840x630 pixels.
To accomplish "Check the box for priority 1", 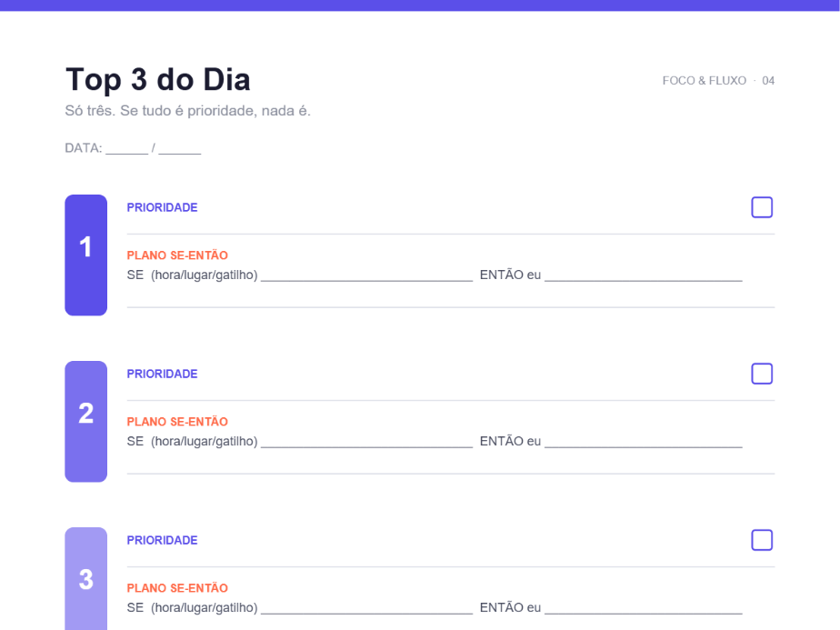I will coord(762,207).
